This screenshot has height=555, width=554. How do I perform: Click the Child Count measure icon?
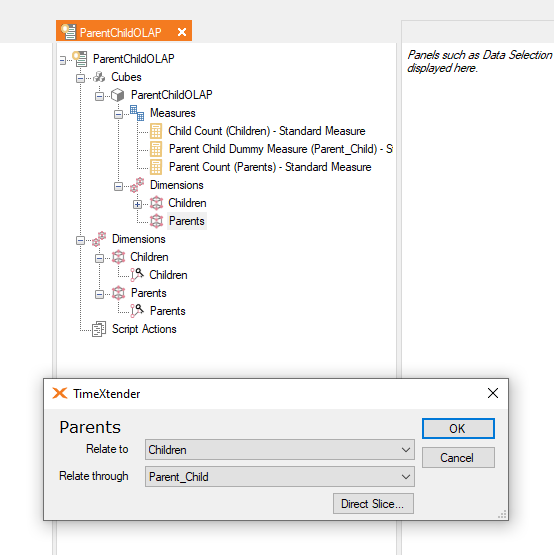(156, 131)
